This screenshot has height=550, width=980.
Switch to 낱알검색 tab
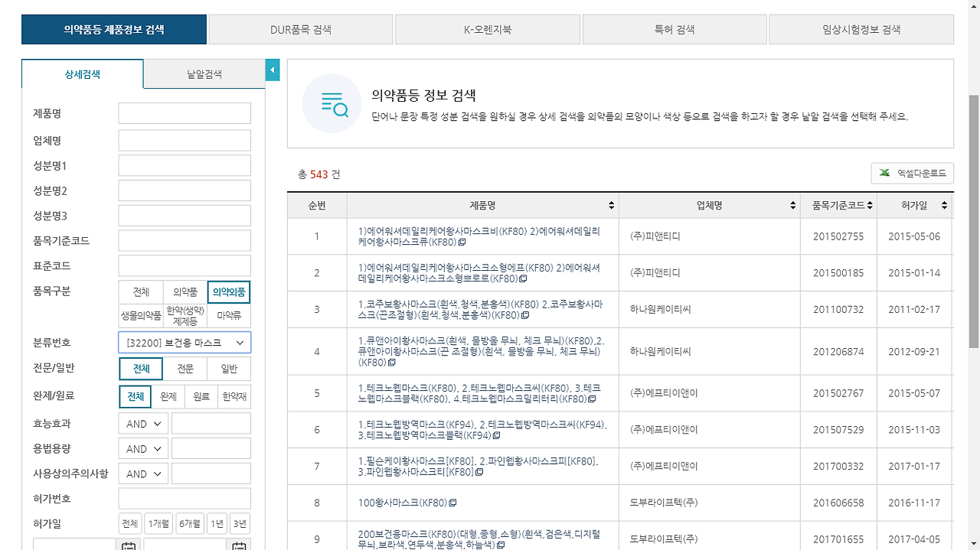(204, 74)
